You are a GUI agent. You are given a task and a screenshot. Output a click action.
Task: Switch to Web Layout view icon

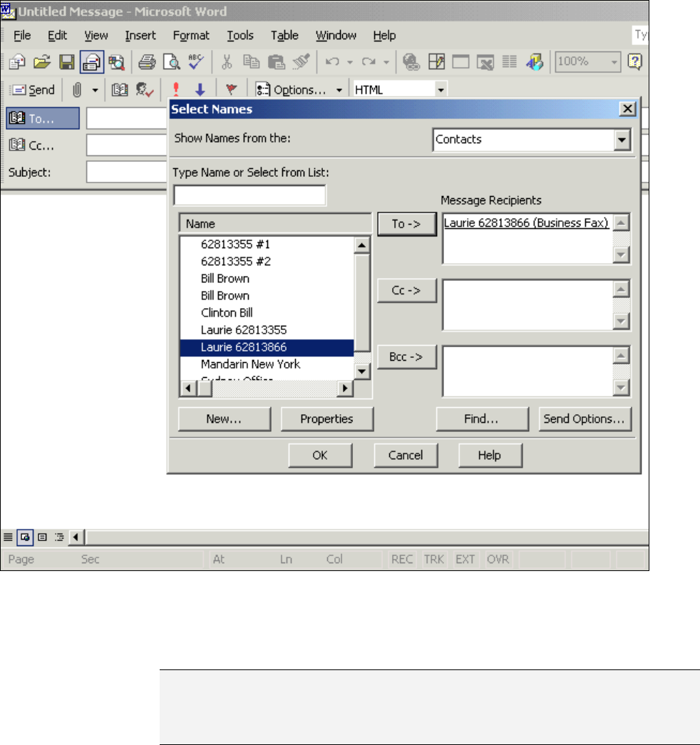pos(25,538)
